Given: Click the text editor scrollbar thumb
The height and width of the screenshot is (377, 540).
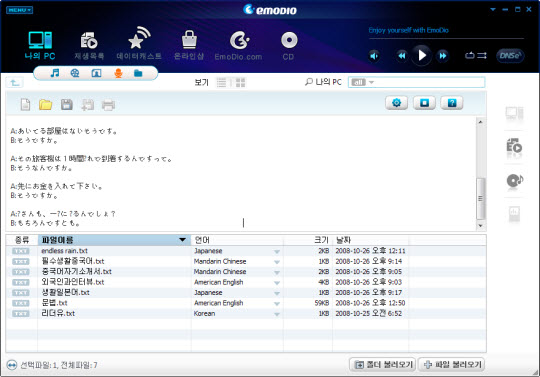Looking at the screenshot, I should point(480,199).
